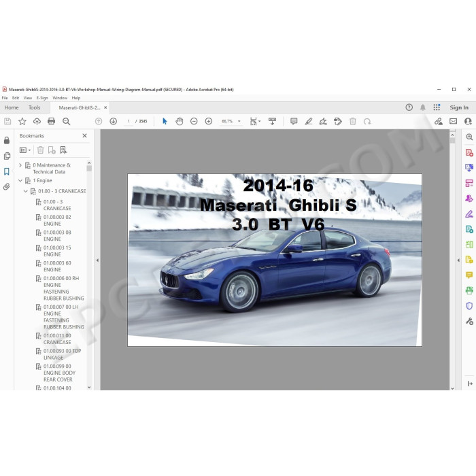This screenshot has height=476, width=476.
Task: Collapse the left navigation pane arrow
Action: (x=97, y=260)
